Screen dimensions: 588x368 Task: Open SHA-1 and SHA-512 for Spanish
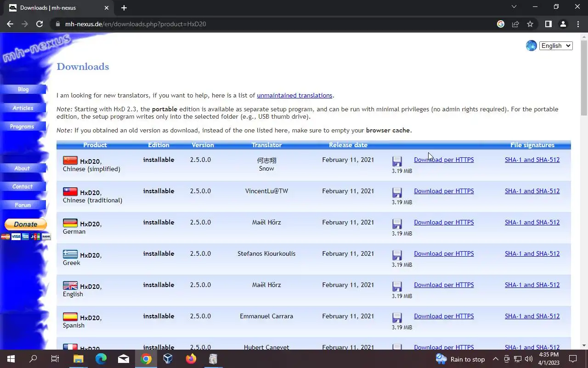tap(532, 316)
